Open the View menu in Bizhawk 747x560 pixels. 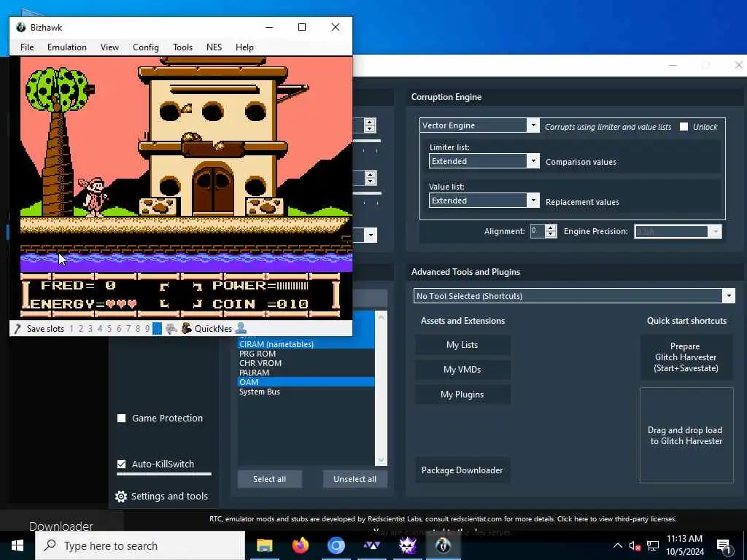(x=109, y=47)
